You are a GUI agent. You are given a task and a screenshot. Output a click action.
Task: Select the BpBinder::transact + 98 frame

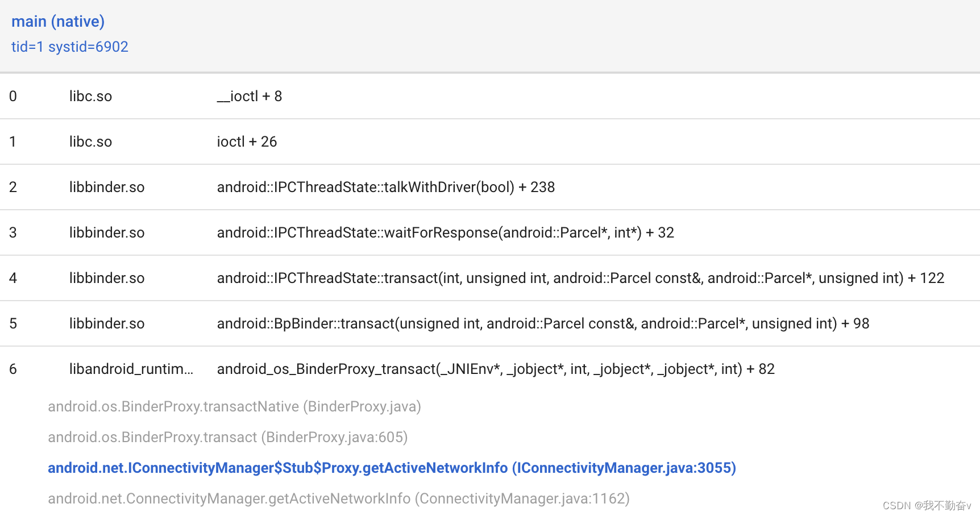[x=543, y=323]
